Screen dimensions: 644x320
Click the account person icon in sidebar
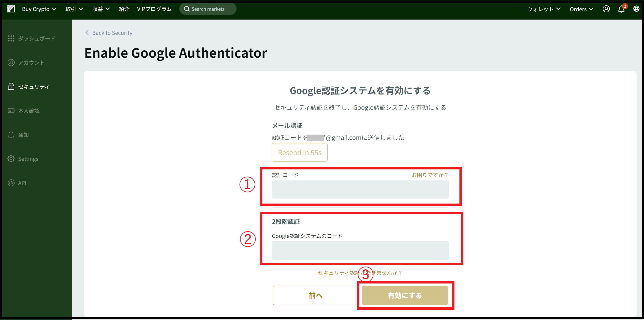(11, 62)
